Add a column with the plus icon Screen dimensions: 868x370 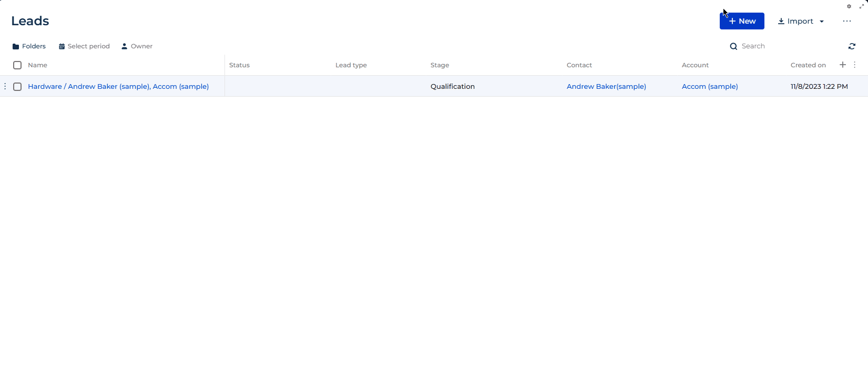tap(843, 65)
